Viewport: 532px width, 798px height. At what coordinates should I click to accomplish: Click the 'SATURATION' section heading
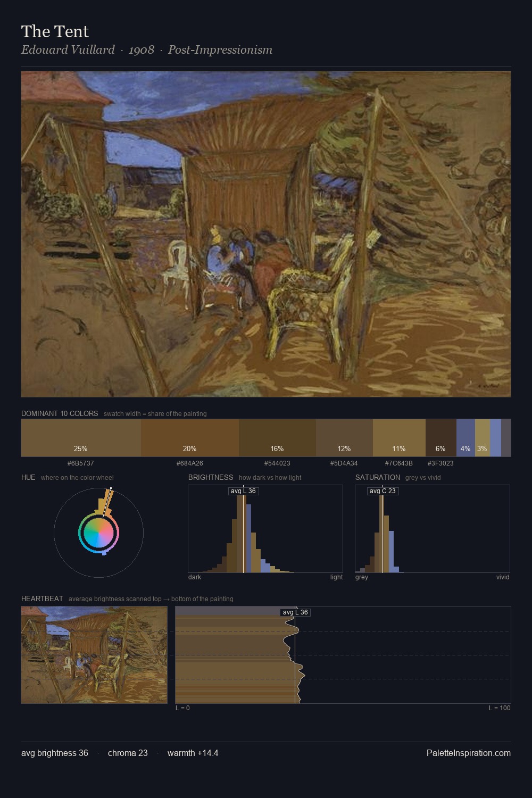click(x=378, y=477)
